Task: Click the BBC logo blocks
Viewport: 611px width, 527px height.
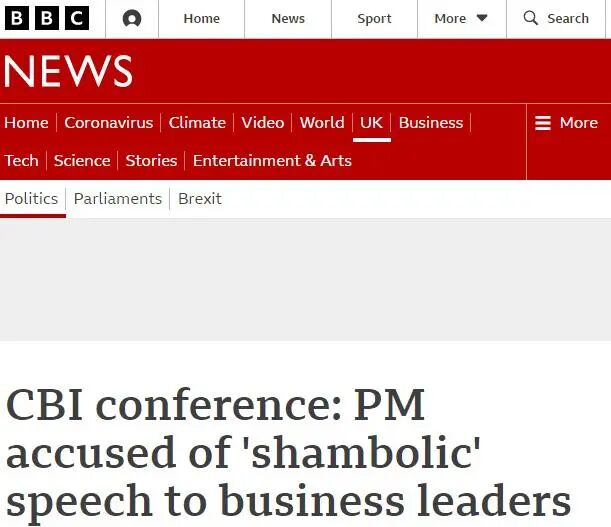Action: 47,18
